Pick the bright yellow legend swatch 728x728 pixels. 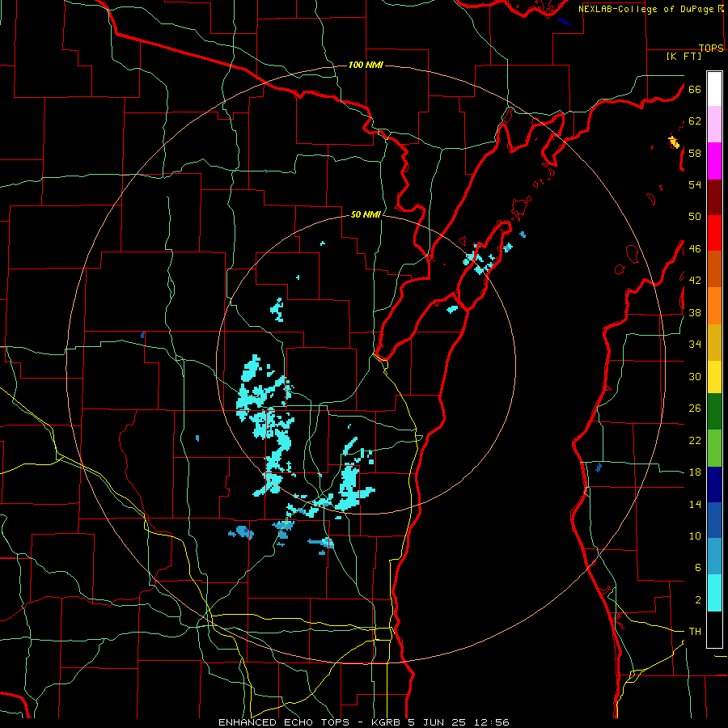click(x=714, y=377)
